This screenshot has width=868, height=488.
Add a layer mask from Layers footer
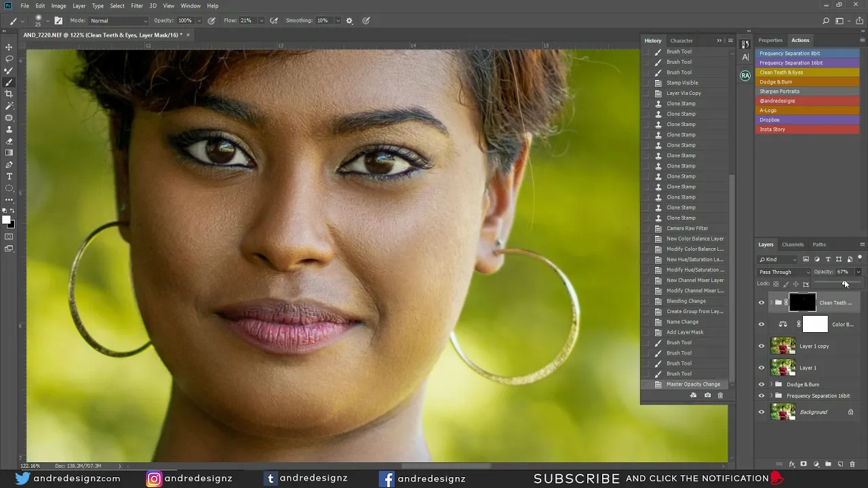click(x=804, y=464)
